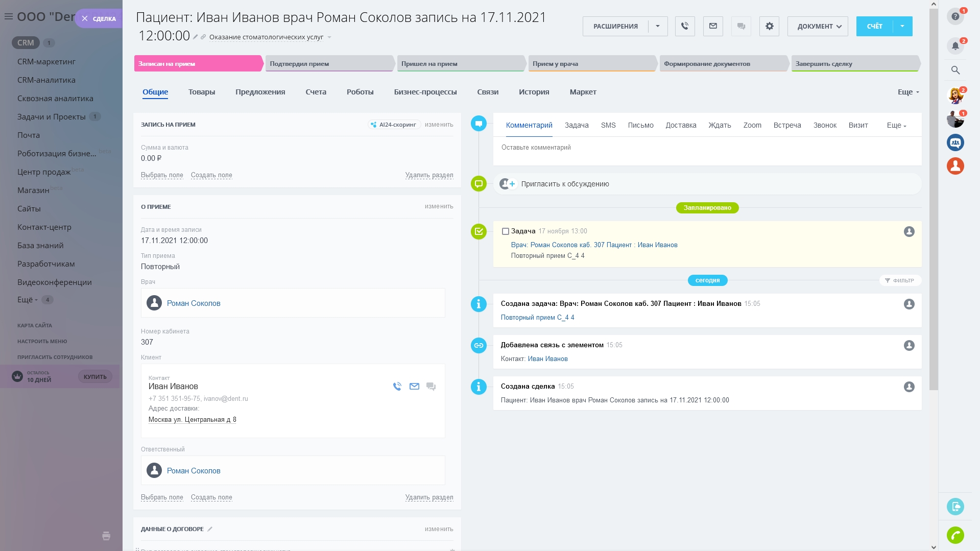Click print icon at sidebar bottom
Image resolution: width=980 pixels, height=551 pixels.
click(106, 536)
